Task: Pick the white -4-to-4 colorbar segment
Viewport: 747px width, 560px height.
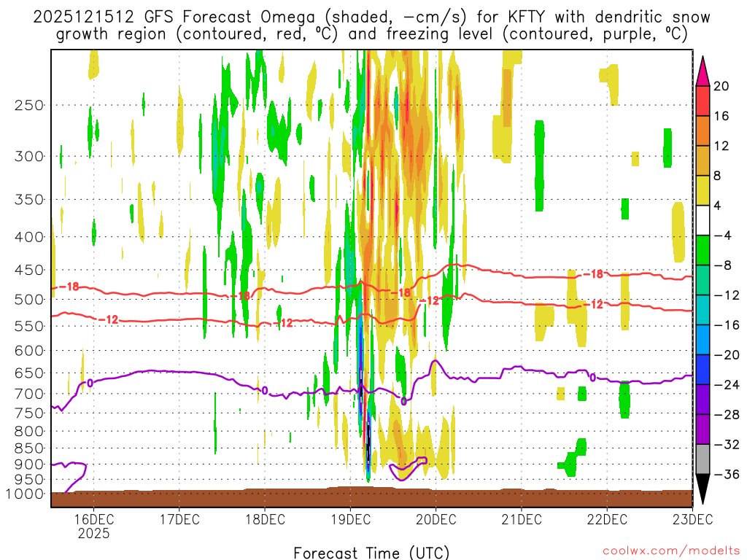Action: click(703, 220)
